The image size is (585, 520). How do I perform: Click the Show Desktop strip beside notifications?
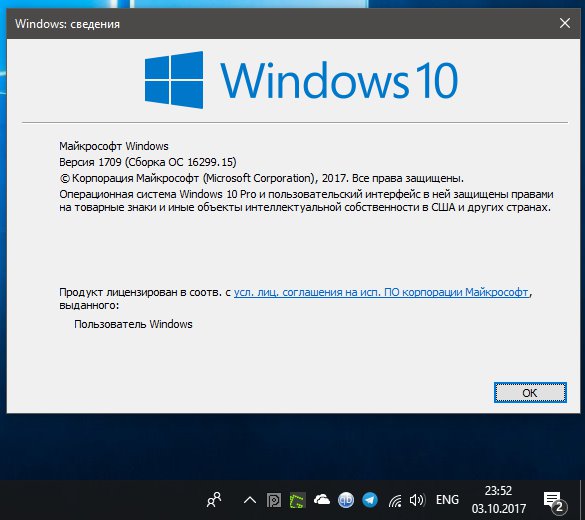(x=582, y=500)
